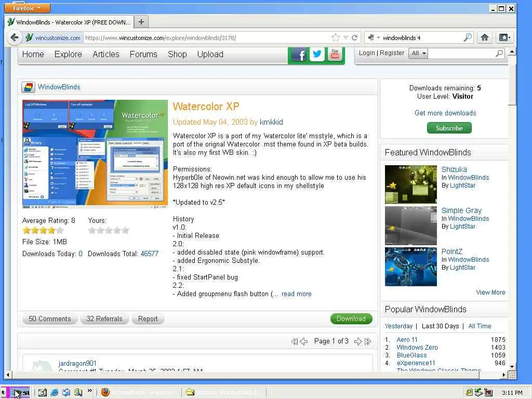
Task: Open the Upload menu item
Action: coord(210,54)
